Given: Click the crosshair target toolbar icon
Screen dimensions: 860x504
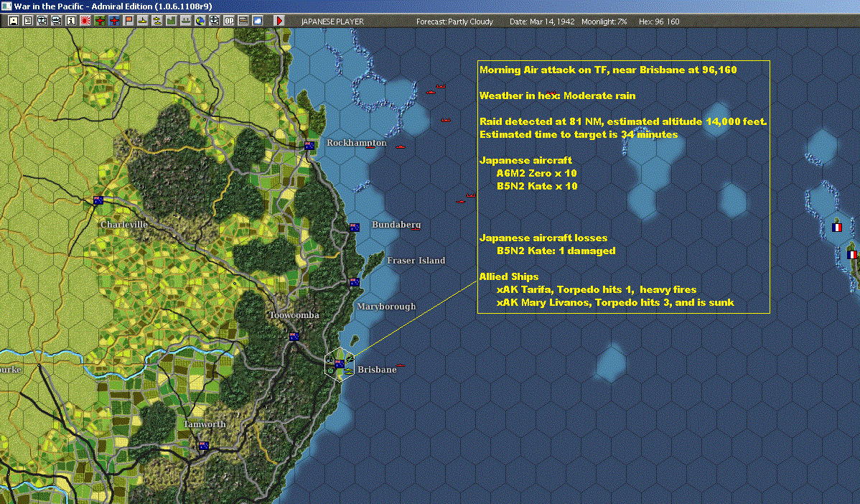Looking at the screenshot, I should pos(215,21).
